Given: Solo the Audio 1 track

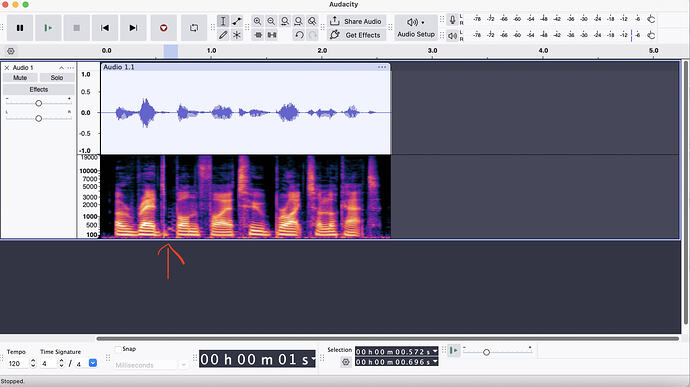Looking at the screenshot, I should click(x=57, y=78).
